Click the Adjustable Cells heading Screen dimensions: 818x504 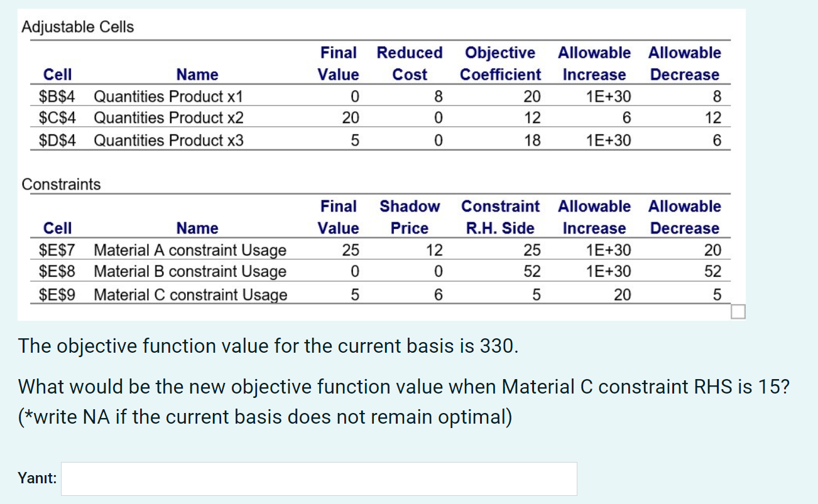[78, 26]
